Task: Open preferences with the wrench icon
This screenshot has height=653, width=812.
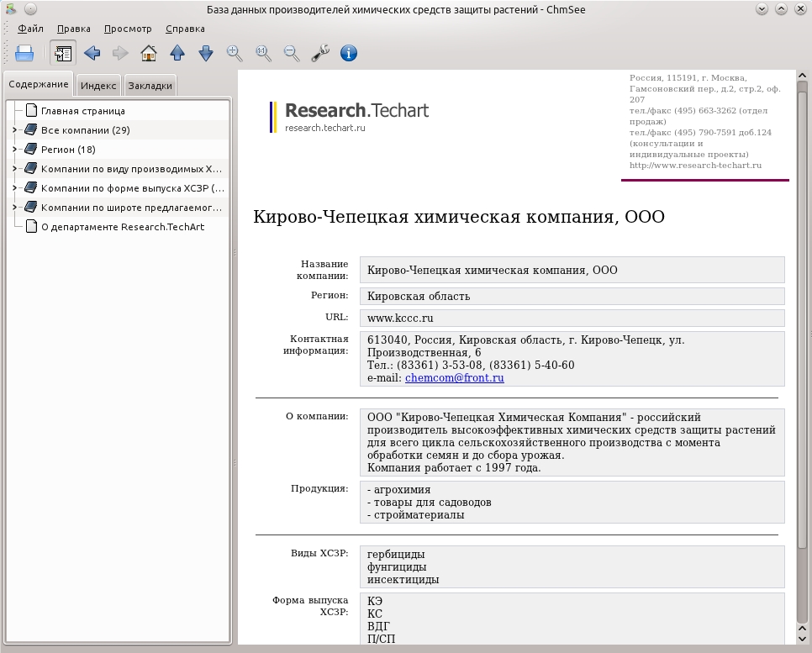Action: point(320,53)
